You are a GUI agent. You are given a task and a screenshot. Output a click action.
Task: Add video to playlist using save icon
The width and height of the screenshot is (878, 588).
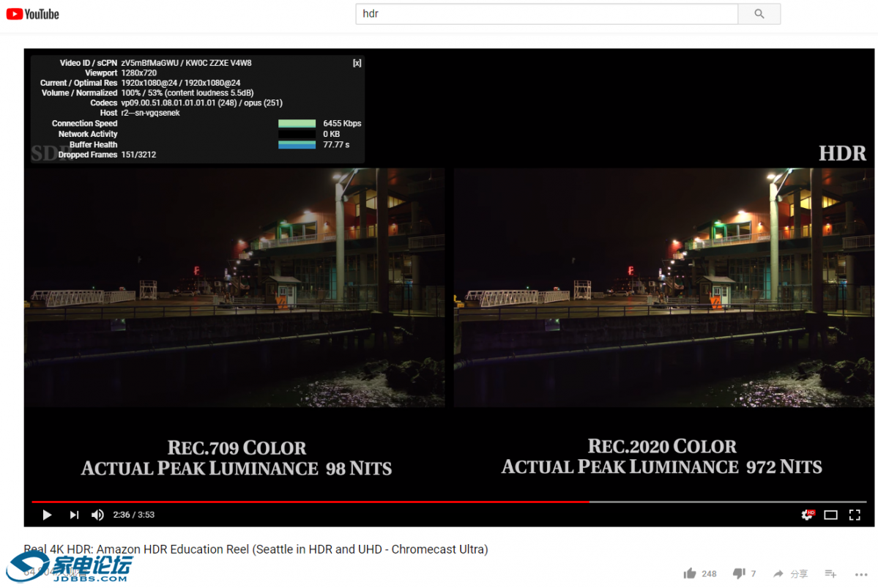830,573
